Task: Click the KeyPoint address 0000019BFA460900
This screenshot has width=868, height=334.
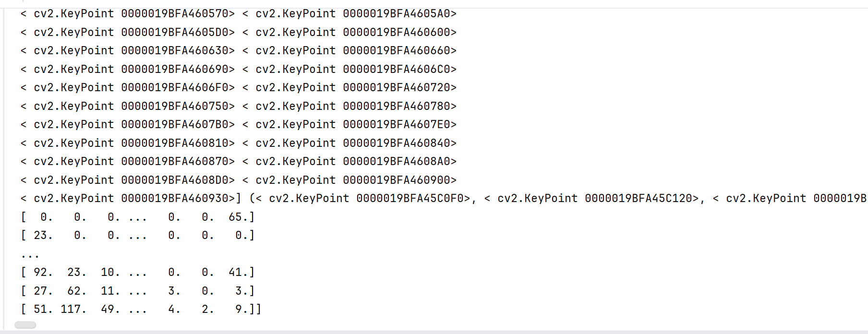Action: [x=397, y=180]
